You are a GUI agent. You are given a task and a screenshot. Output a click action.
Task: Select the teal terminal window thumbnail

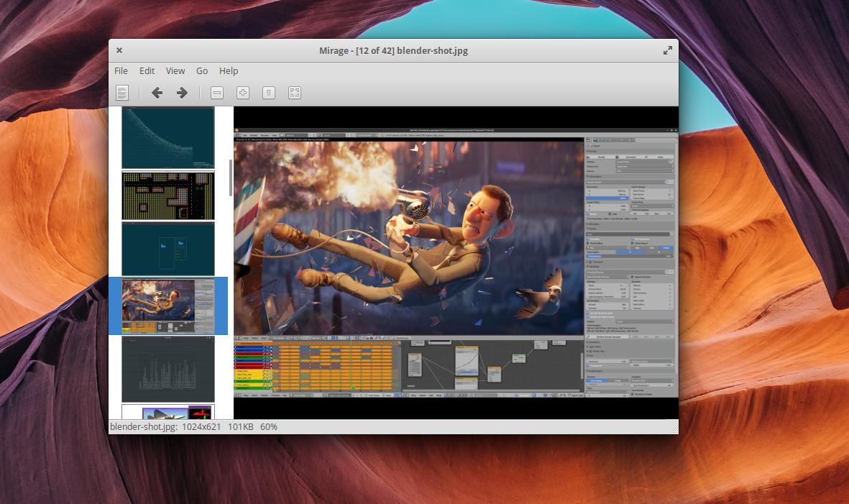coord(167,249)
